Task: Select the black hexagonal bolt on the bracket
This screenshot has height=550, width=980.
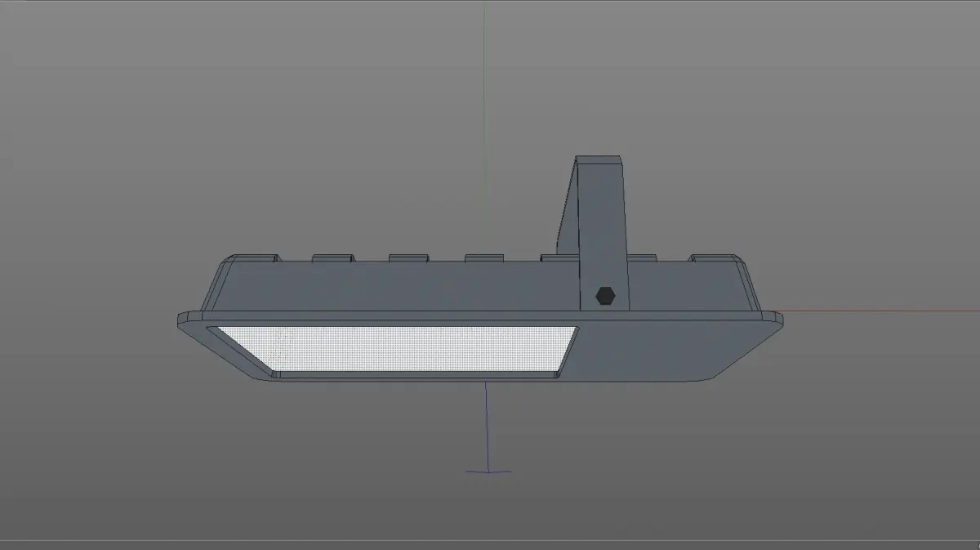Action: click(605, 295)
